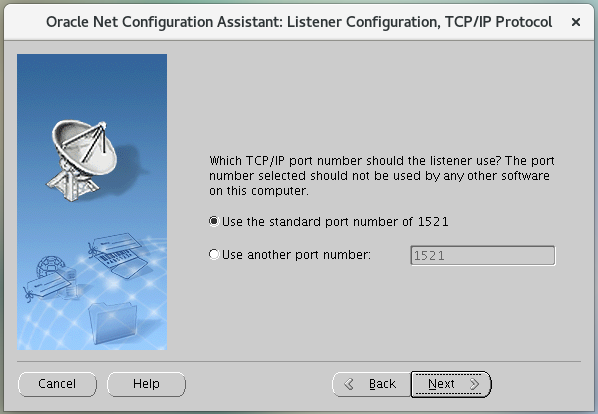Click the 'Use another port number:' label text
This screenshot has width=598, height=414.
point(296,254)
